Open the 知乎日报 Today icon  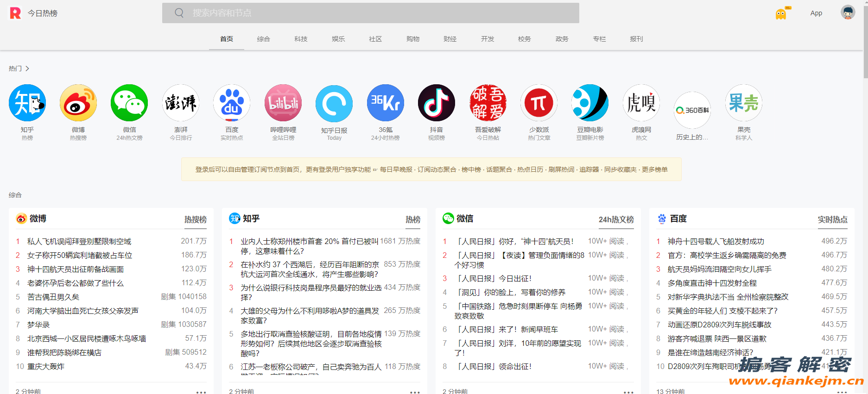click(334, 104)
